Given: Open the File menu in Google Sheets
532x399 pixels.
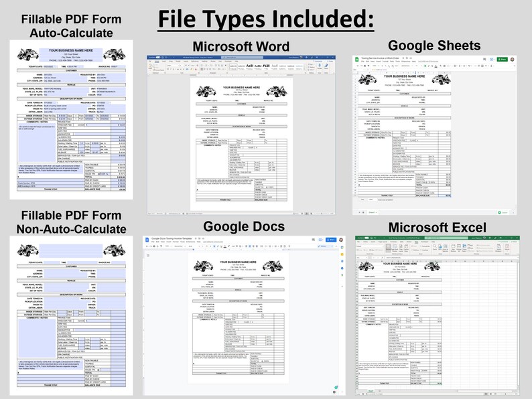Looking at the screenshot, I should [x=362, y=62].
